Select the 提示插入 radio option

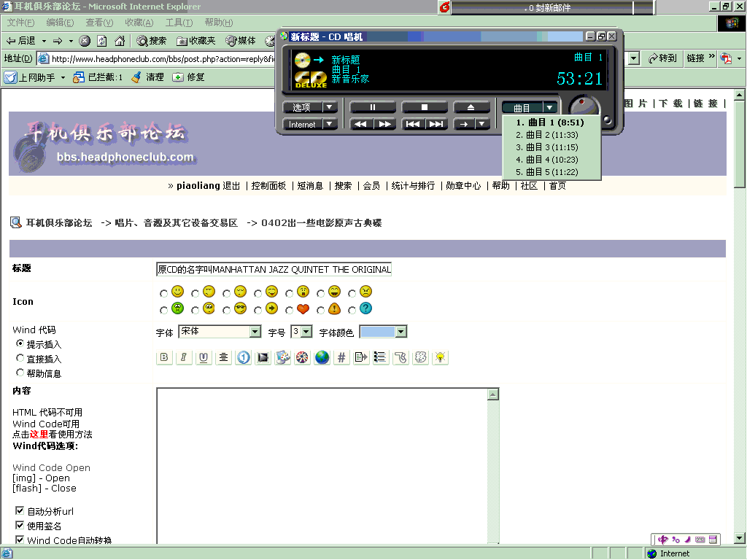[20, 343]
